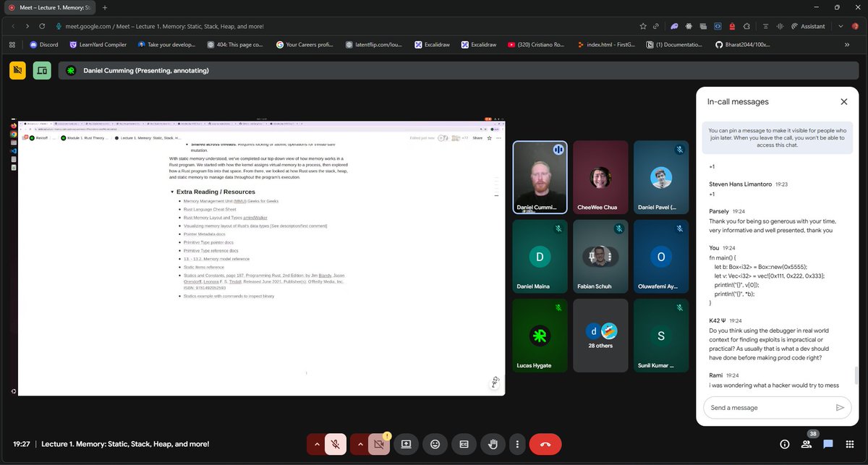The height and width of the screenshot is (465, 868).
Task: Open audio settings chevron beside microphone
Action: (315, 444)
